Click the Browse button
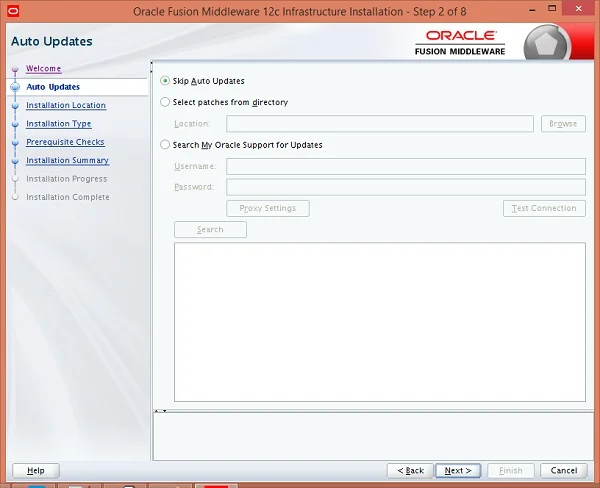 point(563,124)
